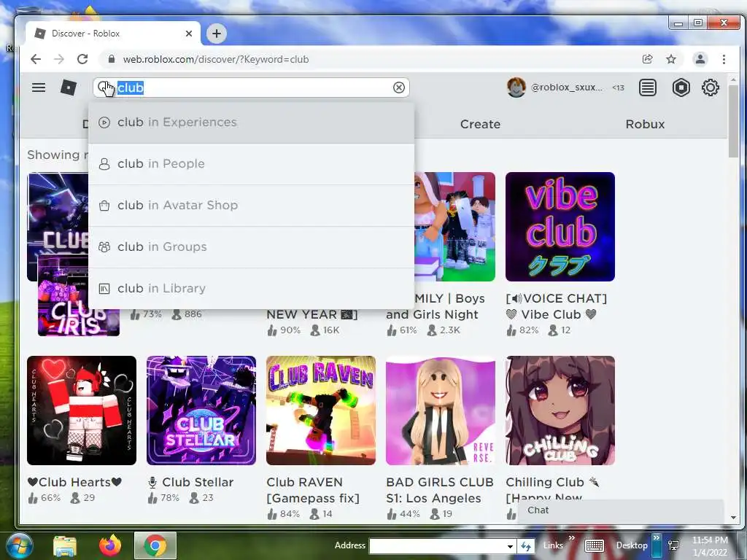Open the @roblox_sxux profile link
Image resolution: width=747 pixels, height=560 pixels.
tap(566, 87)
